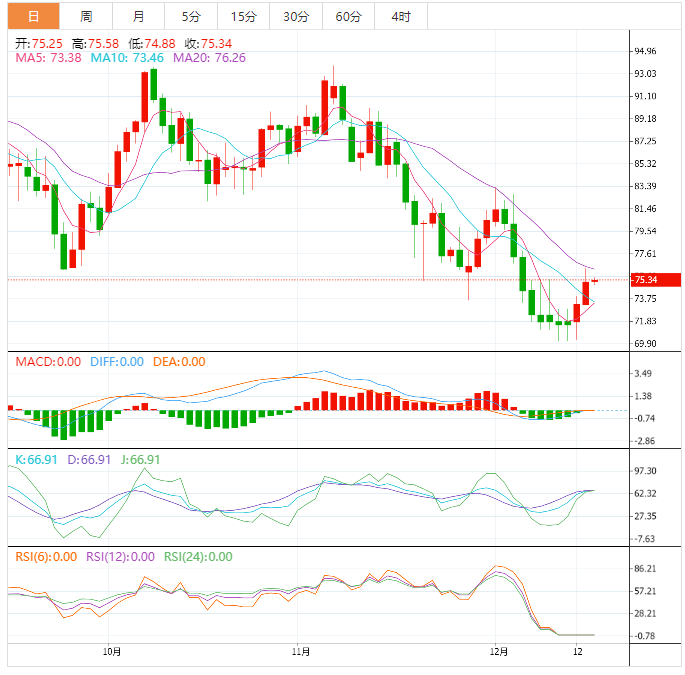Click the 11月 marker on the time axis
Image resolution: width=685 pixels, height=675 pixels.
[x=299, y=652]
